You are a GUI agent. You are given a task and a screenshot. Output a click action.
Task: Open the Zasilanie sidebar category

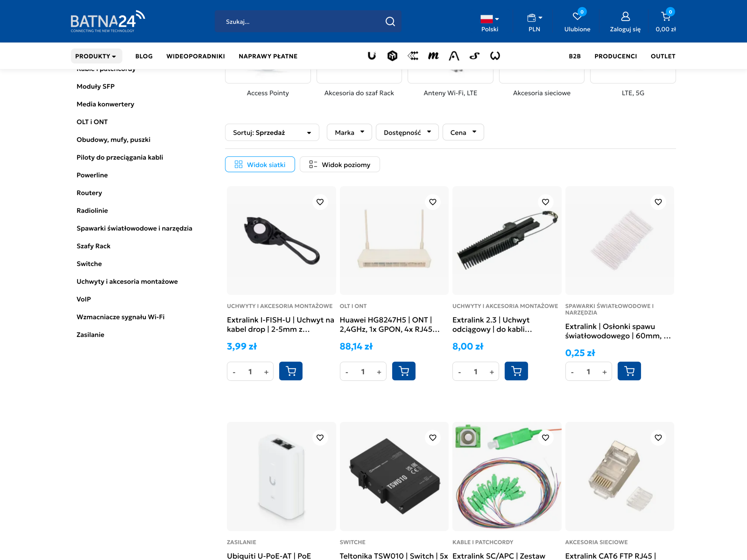click(90, 335)
